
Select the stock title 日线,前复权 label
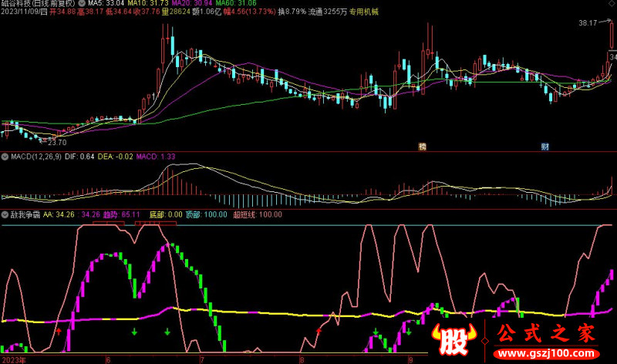(x=53, y=3)
